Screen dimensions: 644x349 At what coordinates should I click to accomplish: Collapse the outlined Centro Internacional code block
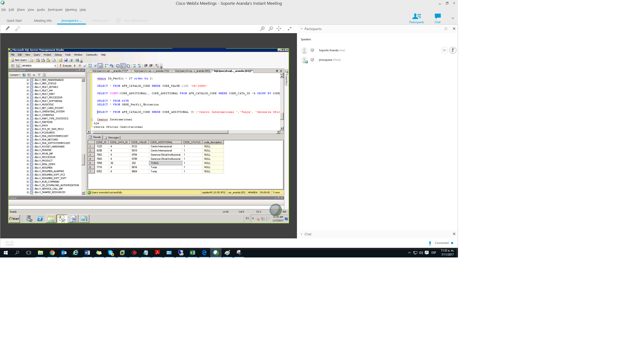[x=92, y=120]
